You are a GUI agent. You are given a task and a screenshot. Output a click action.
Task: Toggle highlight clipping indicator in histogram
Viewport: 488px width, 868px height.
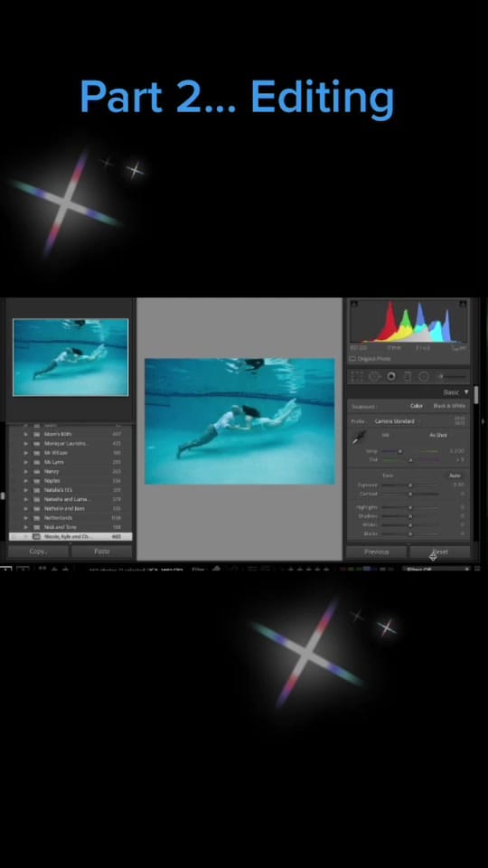463,304
